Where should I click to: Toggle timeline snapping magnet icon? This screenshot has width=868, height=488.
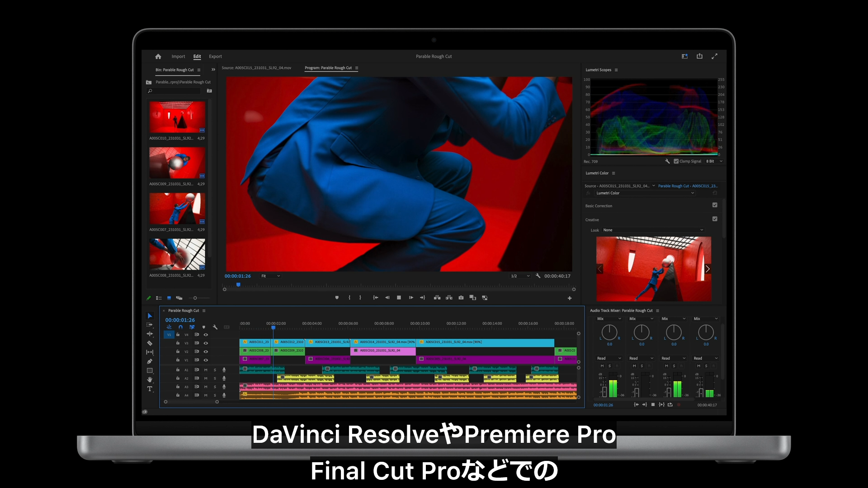point(180,327)
